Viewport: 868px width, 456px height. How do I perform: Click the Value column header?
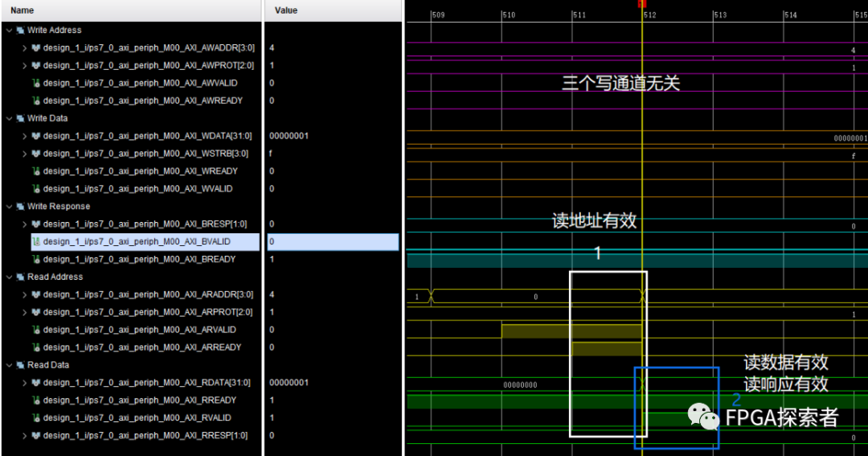[x=286, y=10]
